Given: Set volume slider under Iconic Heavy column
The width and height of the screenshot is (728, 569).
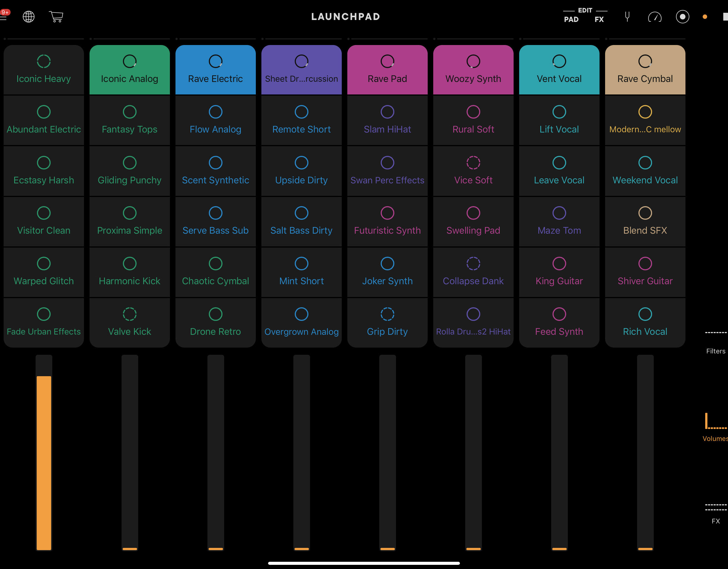Looking at the screenshot, I should [44, 453].
